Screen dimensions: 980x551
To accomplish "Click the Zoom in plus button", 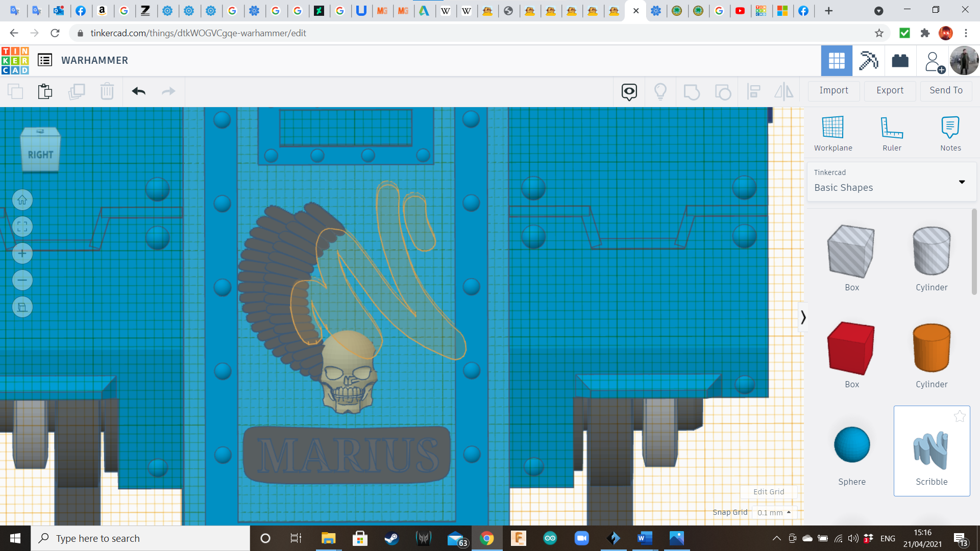I will coord(22,254).
